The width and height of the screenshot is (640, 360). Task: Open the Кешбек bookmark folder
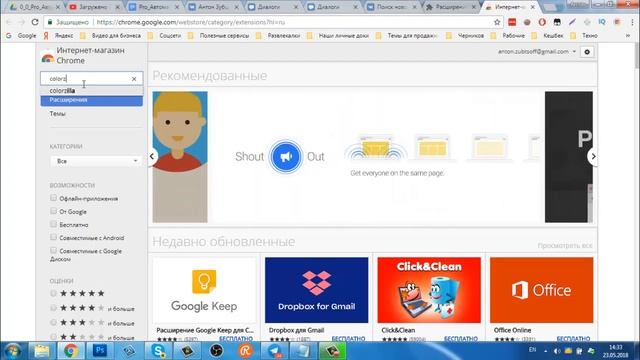548,36
